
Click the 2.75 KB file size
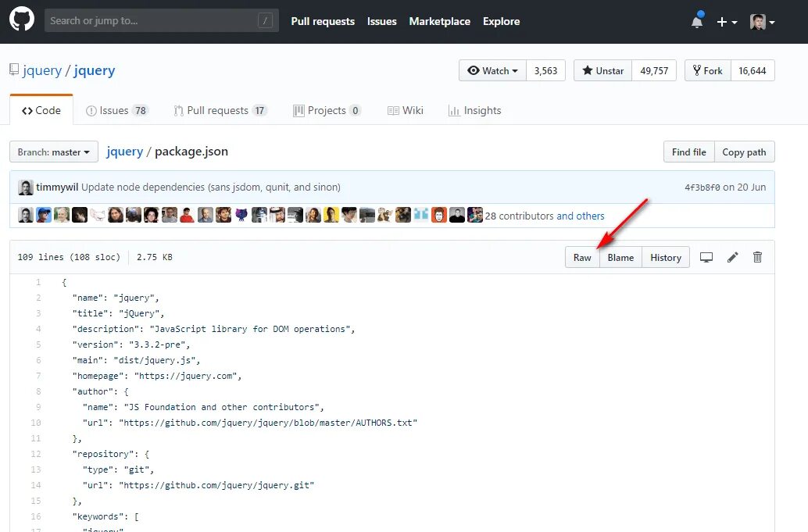tap(155, 257)
